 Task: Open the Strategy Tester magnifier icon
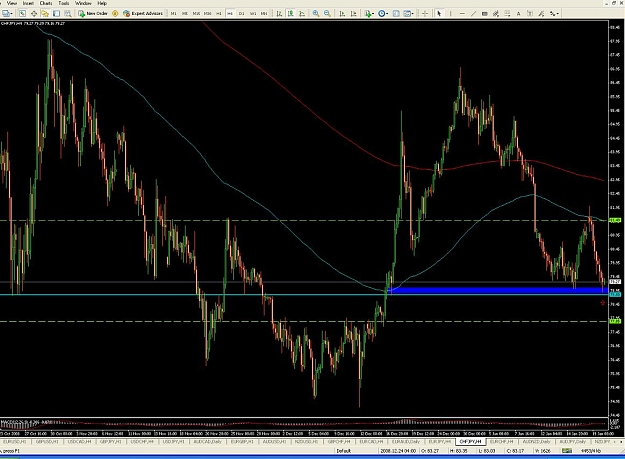click(68, 14)
